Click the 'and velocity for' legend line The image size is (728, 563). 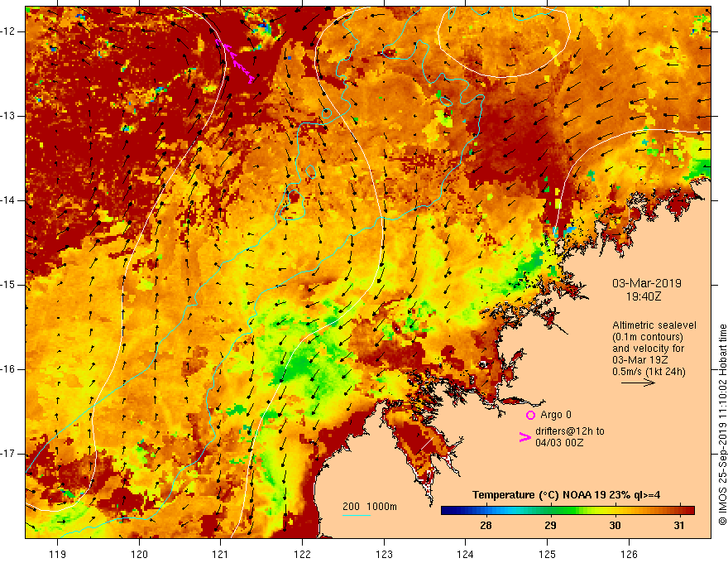648,349
